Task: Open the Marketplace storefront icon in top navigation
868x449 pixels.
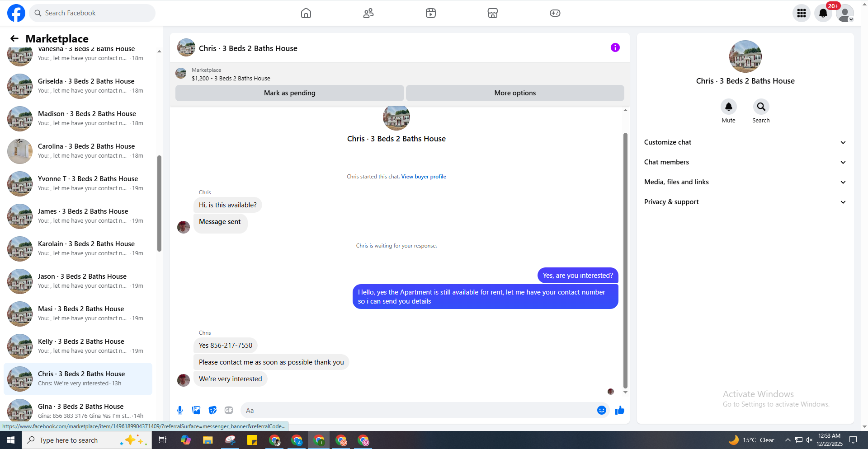Action: pyautogui.click(x=493, y=13)
